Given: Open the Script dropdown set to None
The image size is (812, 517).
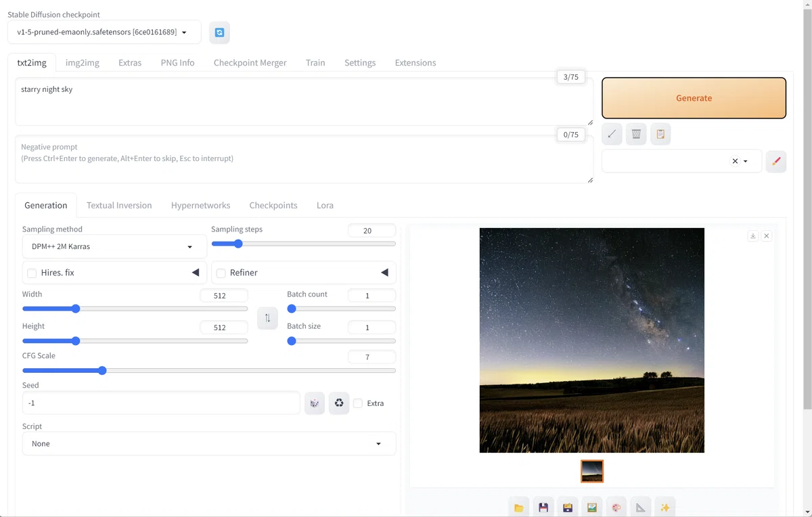Looking at the screenshot, I should [209, 443].
